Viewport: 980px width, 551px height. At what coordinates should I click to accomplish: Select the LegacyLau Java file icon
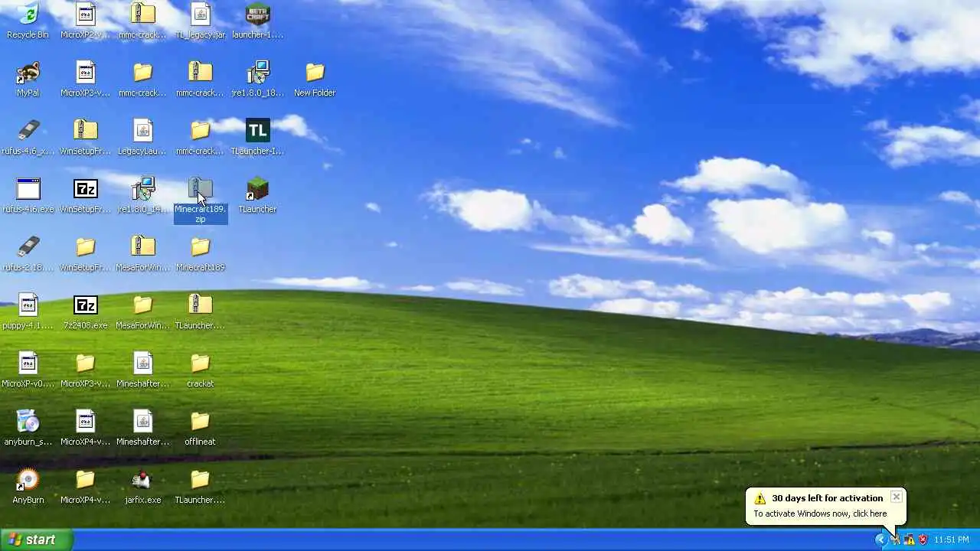142,131
